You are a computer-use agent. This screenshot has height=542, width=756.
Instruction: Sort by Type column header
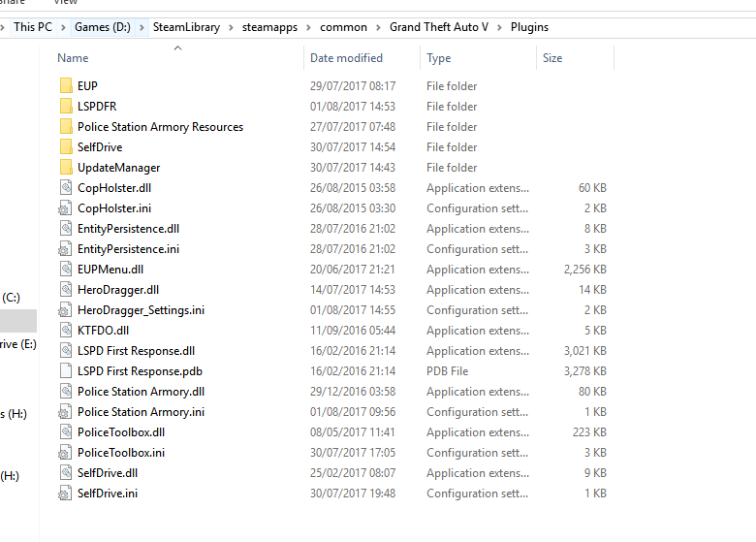(x=438, y=58)
